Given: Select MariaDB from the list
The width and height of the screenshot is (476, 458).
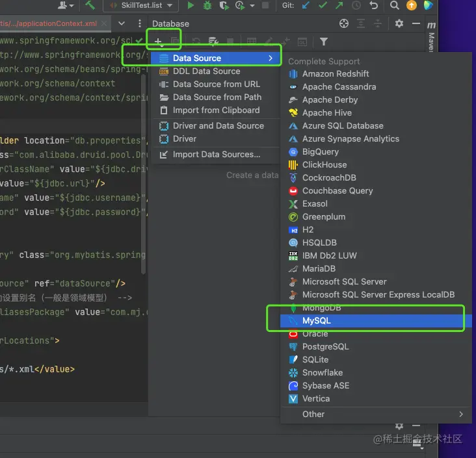Looking at the screenshot, I should (x=376, y=269).
